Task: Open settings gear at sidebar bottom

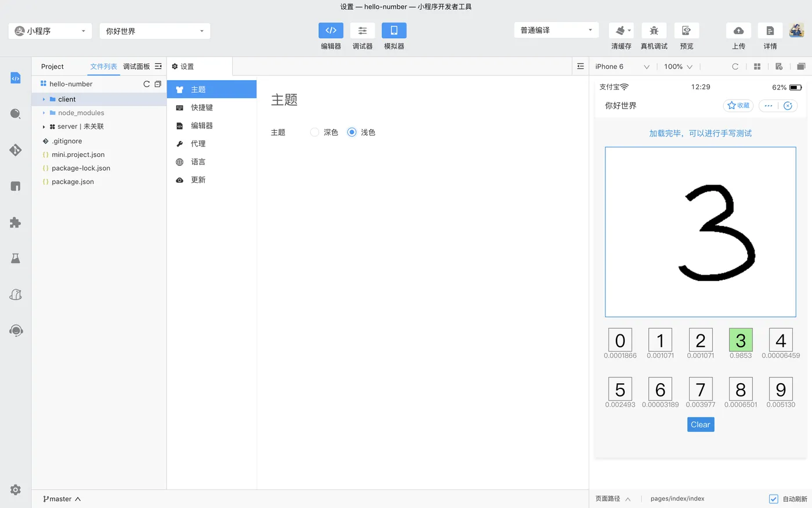Action: (x=16, y=490)
